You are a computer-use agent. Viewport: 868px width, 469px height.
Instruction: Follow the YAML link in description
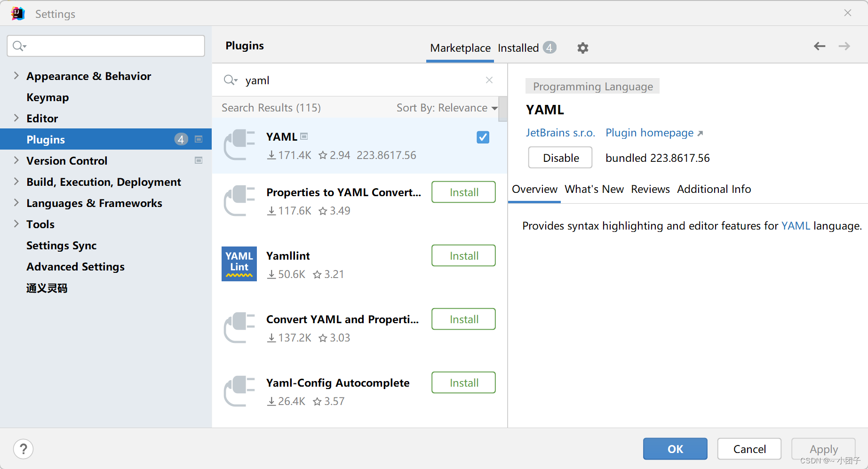796,226
